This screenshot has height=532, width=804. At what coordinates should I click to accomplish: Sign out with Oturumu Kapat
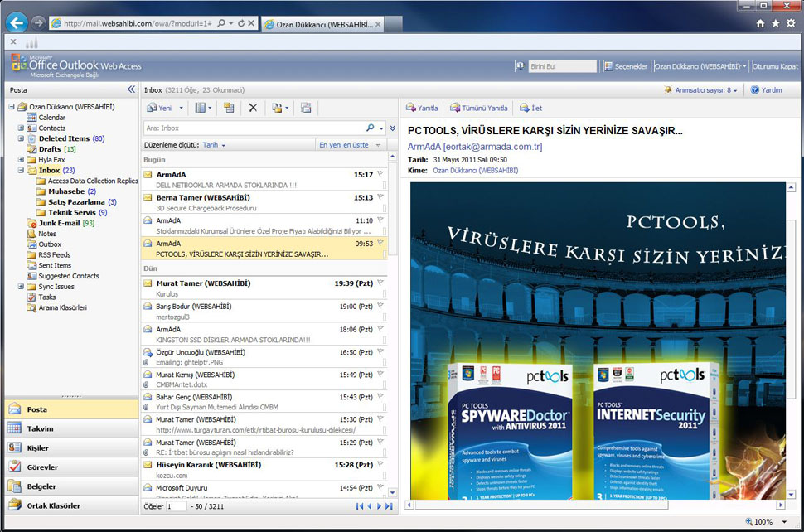[775, 66]
